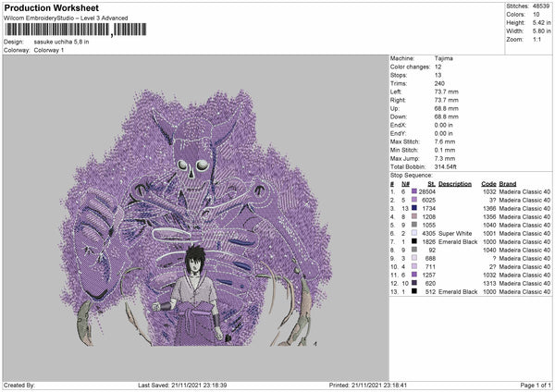Screen dimensions: 555x392
Task: Click the black swatch in stop 7
Action: pyautogui.click(x=414, y=241)
